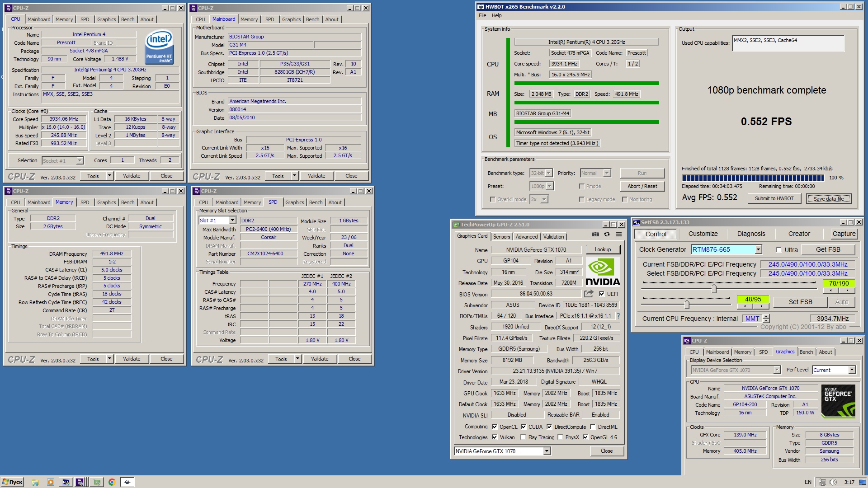Screen dimensions: 868x488
Task: Click Submit to HWBOT button
Action: click(774, 198)
